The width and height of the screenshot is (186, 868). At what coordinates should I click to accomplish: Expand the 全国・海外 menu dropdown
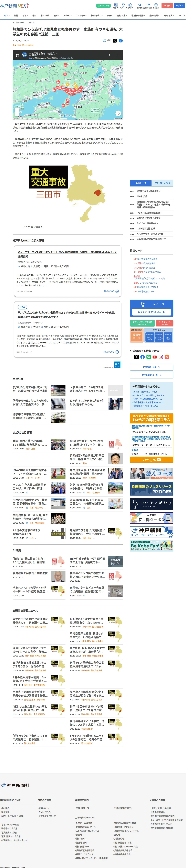[x=155, y=15]
